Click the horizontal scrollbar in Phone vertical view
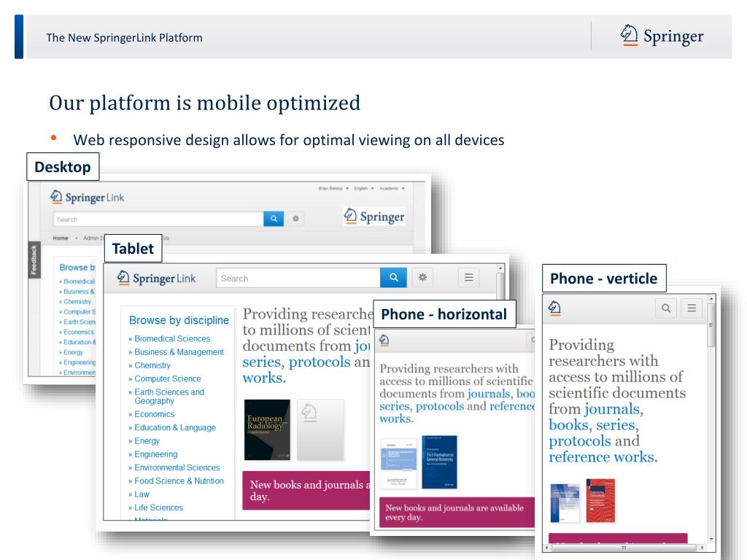 coord(624,548)
